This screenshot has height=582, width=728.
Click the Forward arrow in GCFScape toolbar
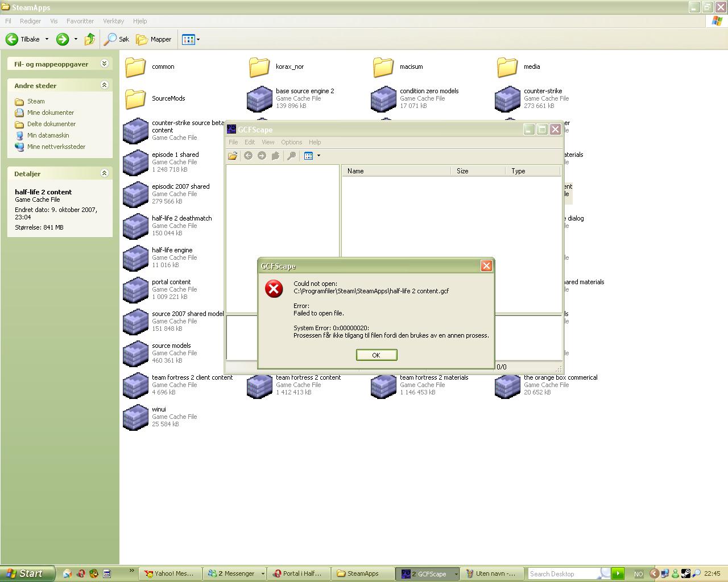[262, 156]
